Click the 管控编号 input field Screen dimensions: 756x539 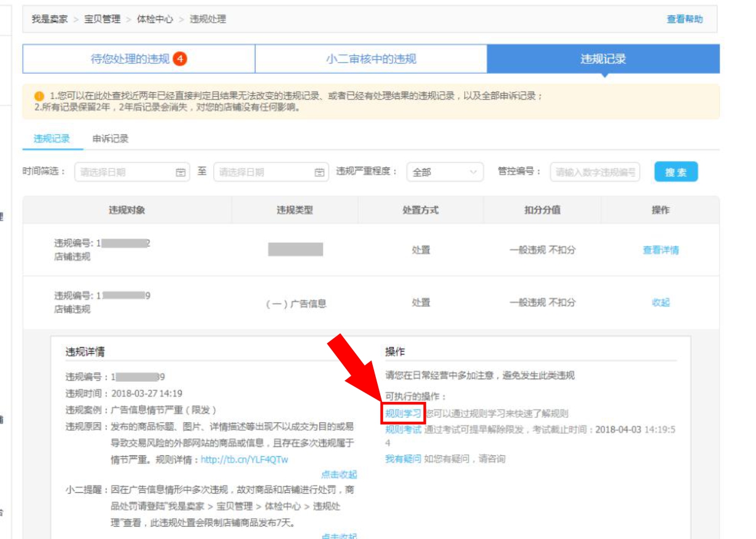pos(594,173)
